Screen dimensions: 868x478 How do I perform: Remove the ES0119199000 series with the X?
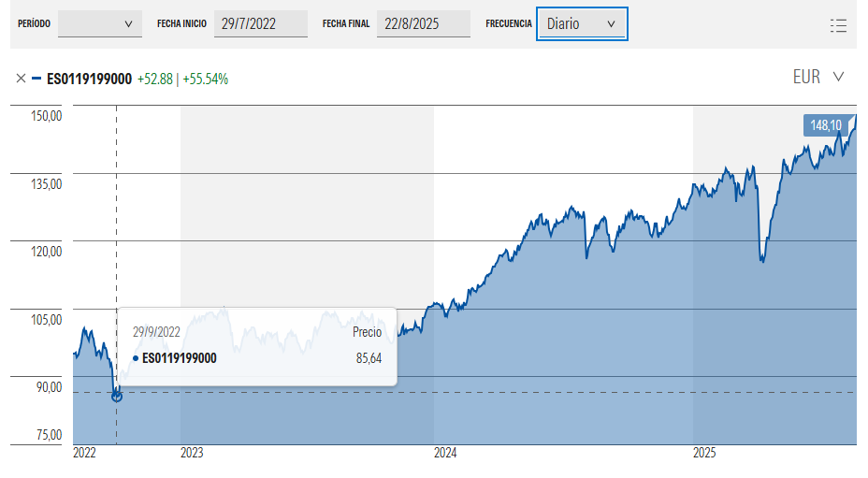22,79
